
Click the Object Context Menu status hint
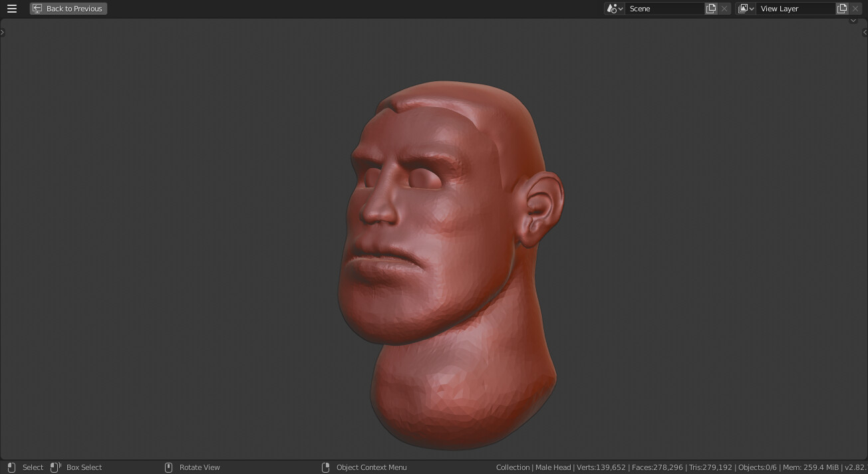[371, 467]
